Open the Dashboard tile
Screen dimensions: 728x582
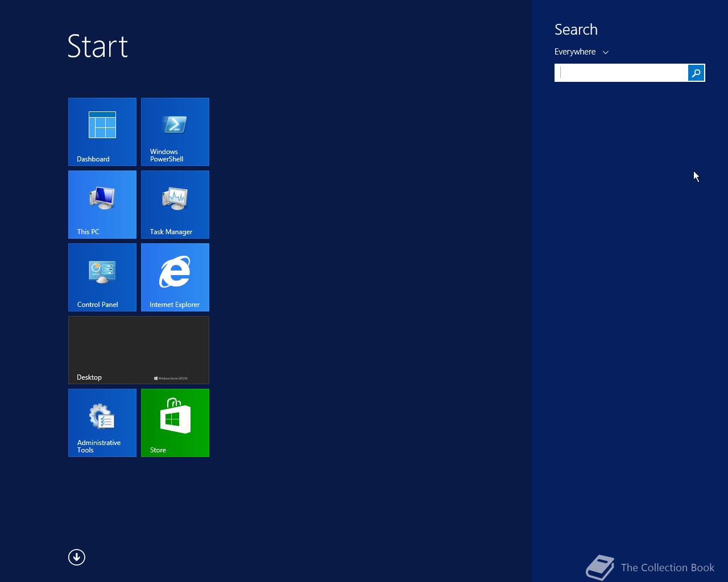tap(102, 132)
